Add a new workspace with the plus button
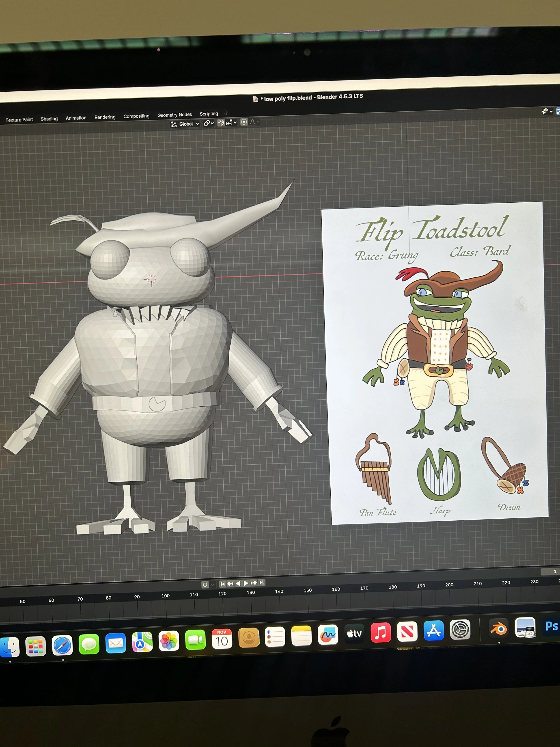This screenshot has height=747, width=560. click(226, 113)
